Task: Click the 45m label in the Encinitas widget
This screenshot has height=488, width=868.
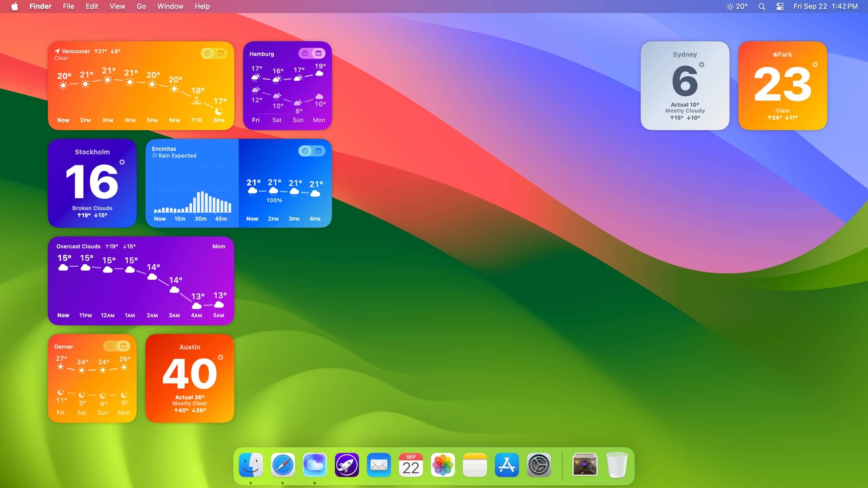Action: (221, 219)
